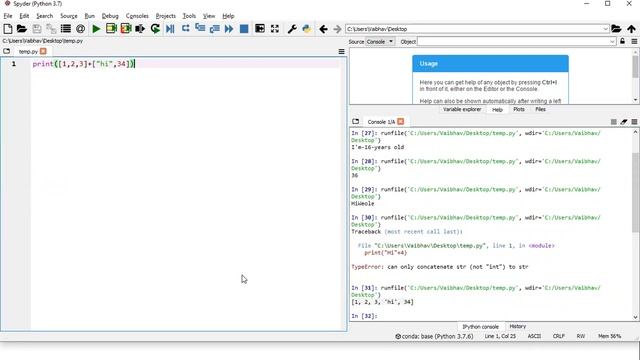This screenshot has width=640, height=360.
Task: Run cell and advance icon
Action: (126, 29)
